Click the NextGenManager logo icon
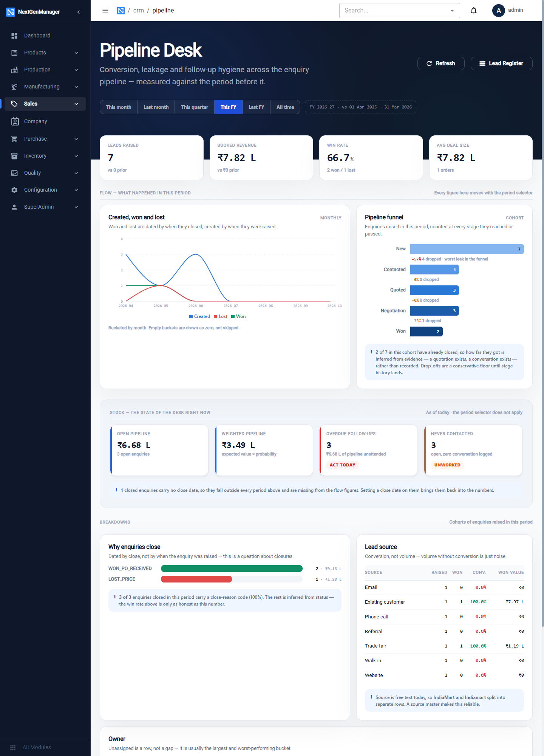This screenshot has height=756, width=544. tap(11, 12)
